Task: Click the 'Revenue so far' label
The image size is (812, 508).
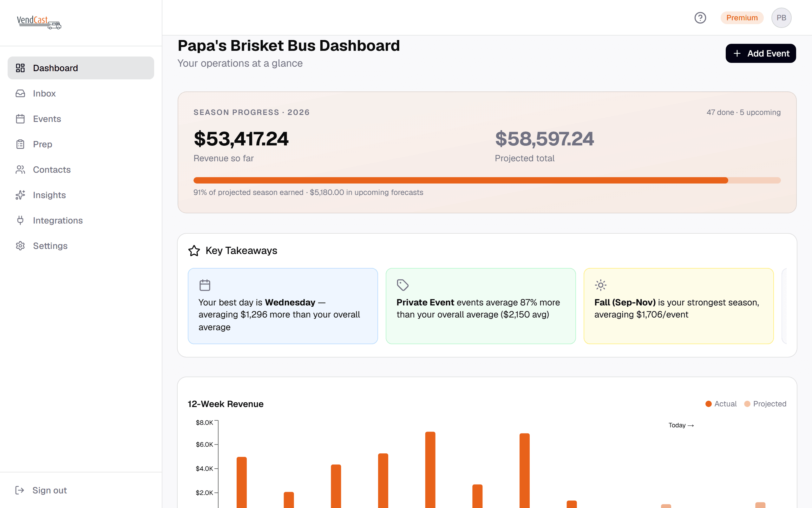Action: (224, 158)
